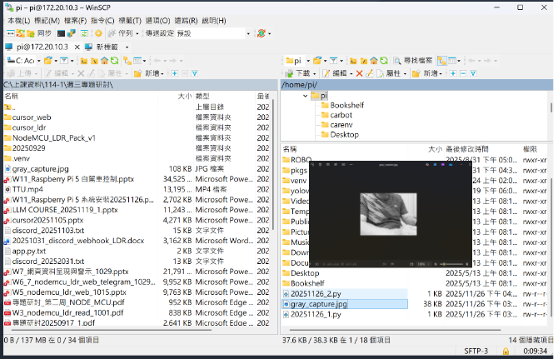Image resolution: width=554 pixels, height=360 pixels.
Task: Select carbot in the remote tree
Action: 341,115
